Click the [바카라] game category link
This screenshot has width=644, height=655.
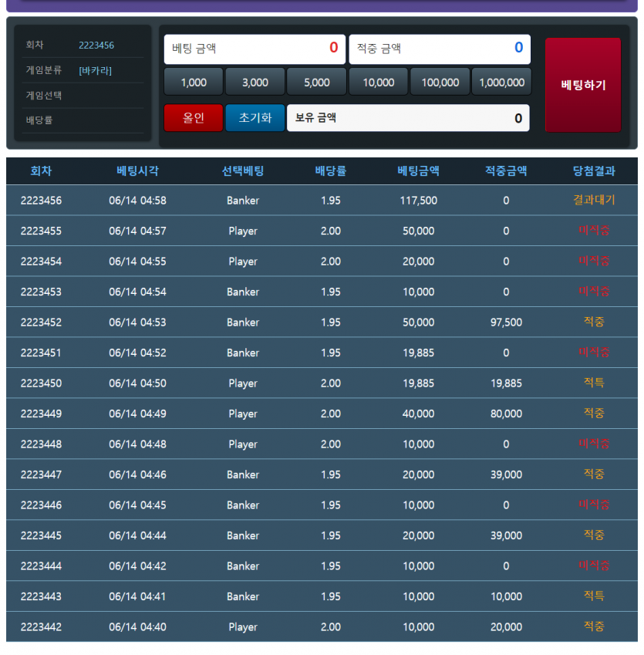point(95,70)
